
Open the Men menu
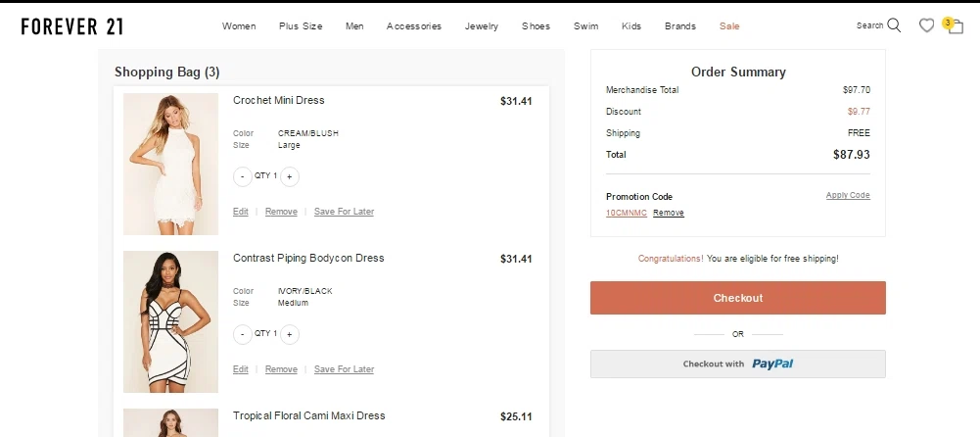[354, 26]
